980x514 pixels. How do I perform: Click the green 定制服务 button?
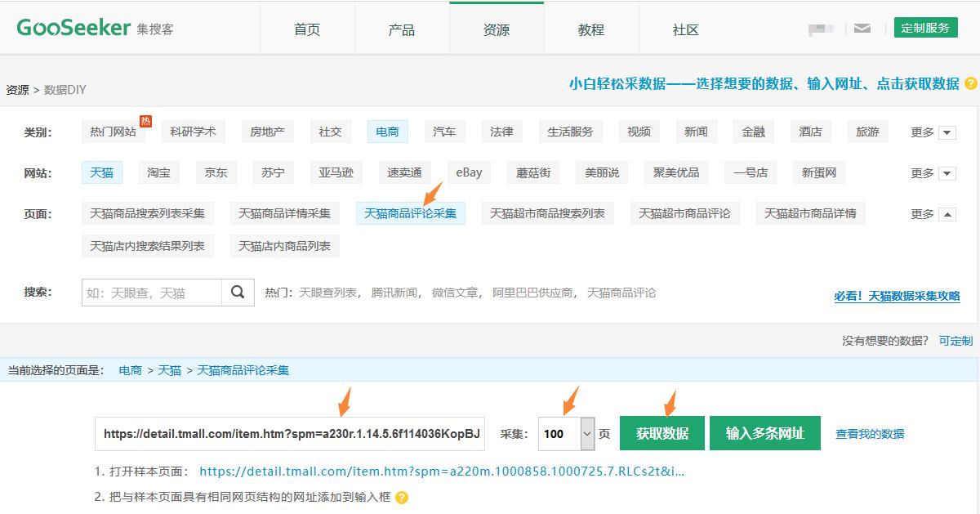tap(925, 27)
